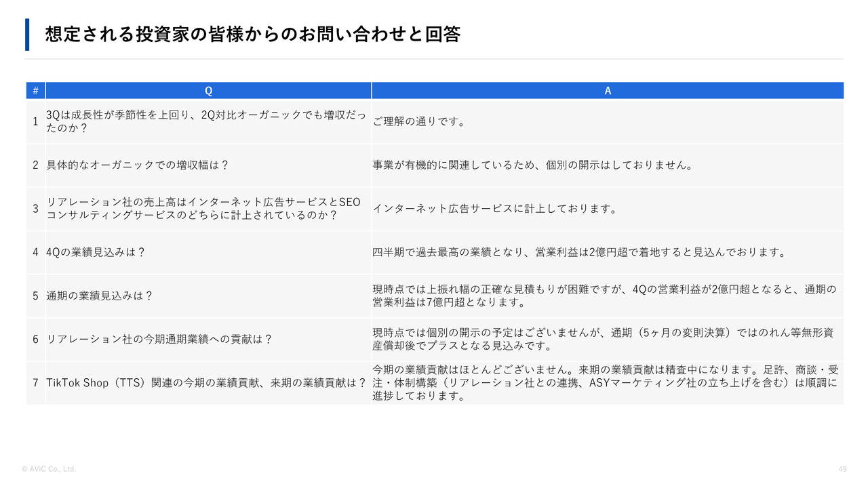This screenshot has width=868, height=488.
Task: Select the "通期の業績見込みは？" question
Action: 99,296
